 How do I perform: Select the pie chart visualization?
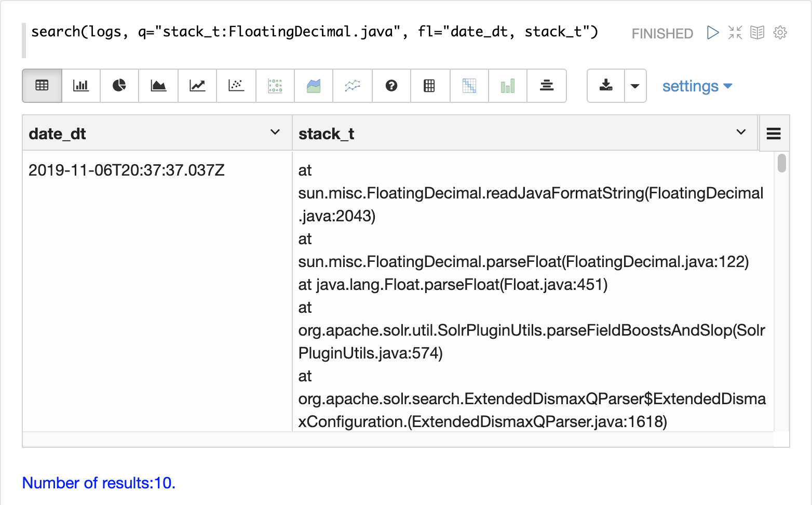pos(119,86)
